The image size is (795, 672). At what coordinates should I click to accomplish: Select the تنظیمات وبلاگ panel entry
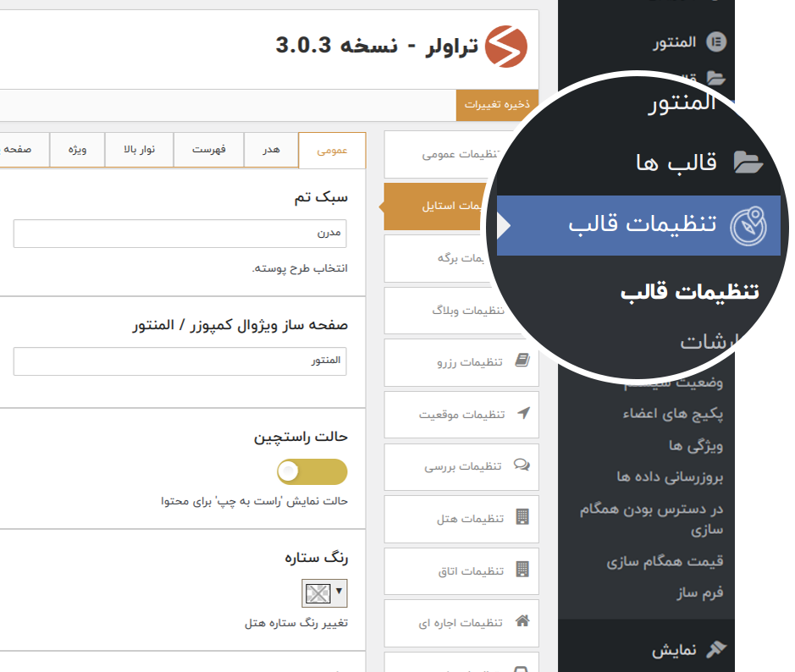click(461, 310)
